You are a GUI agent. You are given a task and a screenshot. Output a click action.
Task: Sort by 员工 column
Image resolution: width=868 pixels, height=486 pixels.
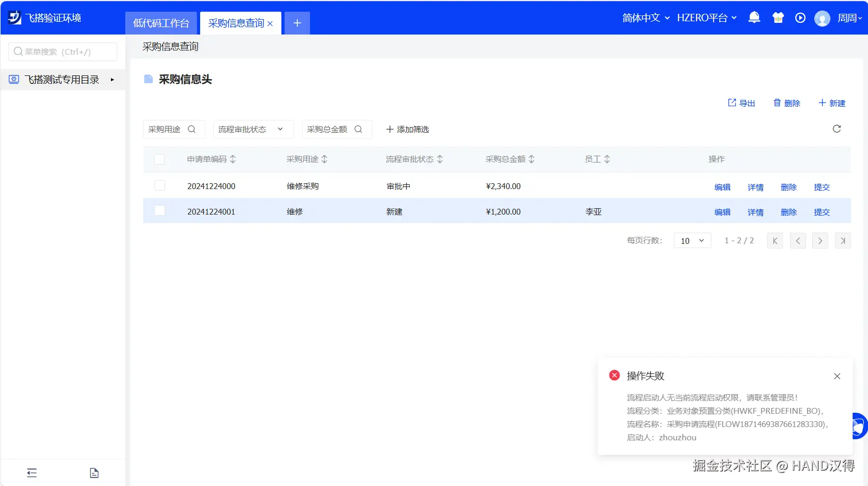pyautogui.click(x=607, y=159)
